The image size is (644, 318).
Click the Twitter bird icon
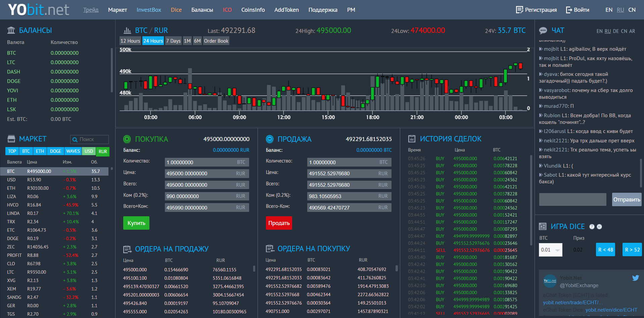pos(635,278)
